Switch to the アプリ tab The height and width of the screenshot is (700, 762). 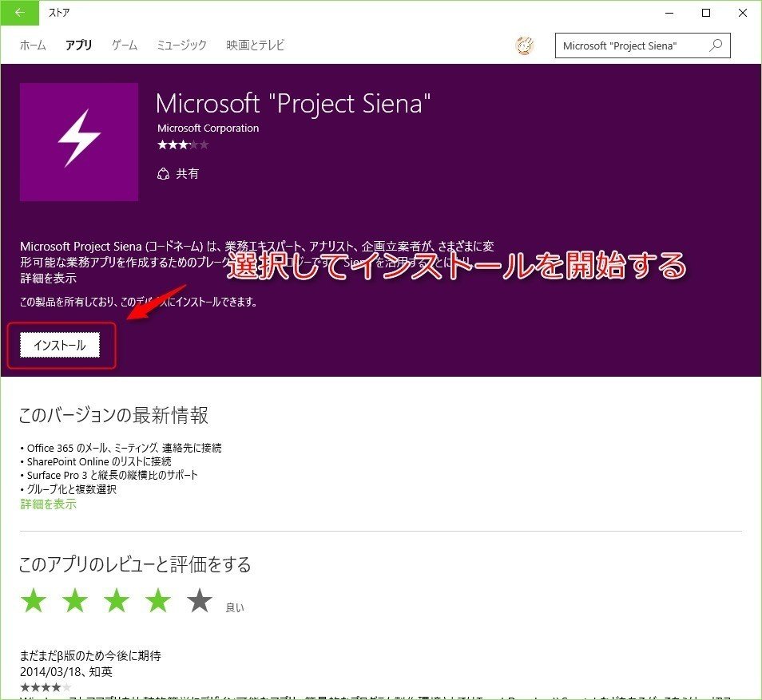click(79, 45)
